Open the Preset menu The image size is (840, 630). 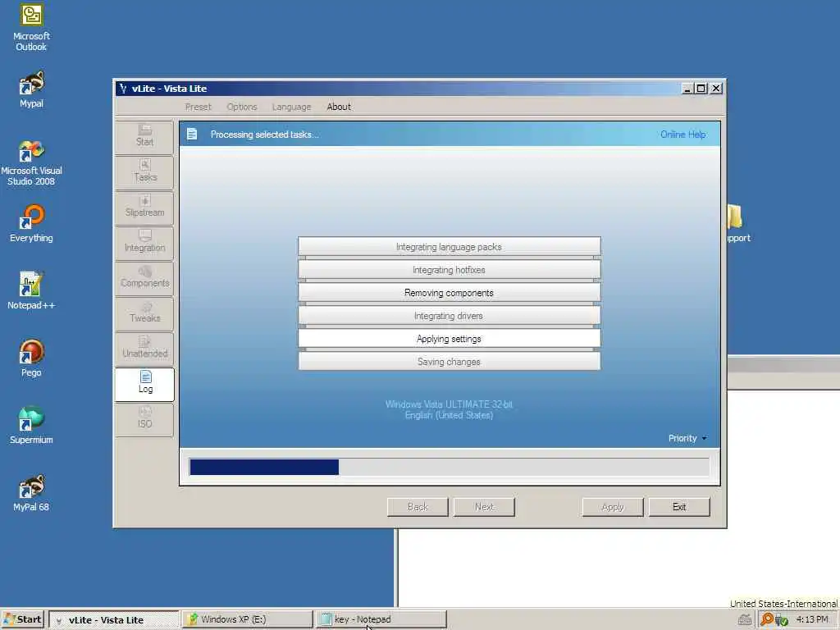[199, 107]
